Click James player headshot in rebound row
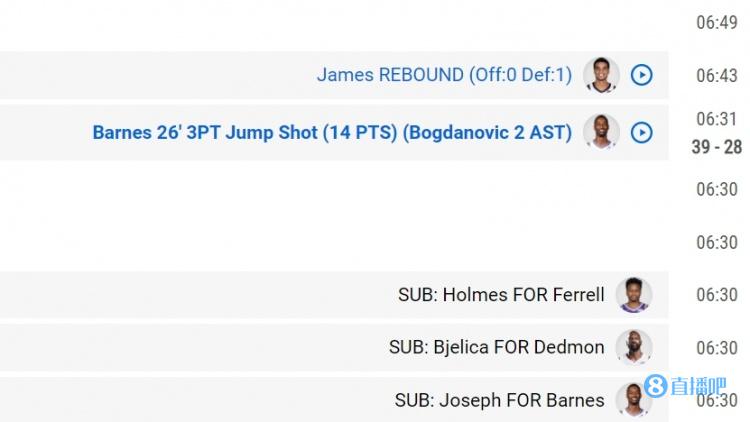 tap(601, 75)
